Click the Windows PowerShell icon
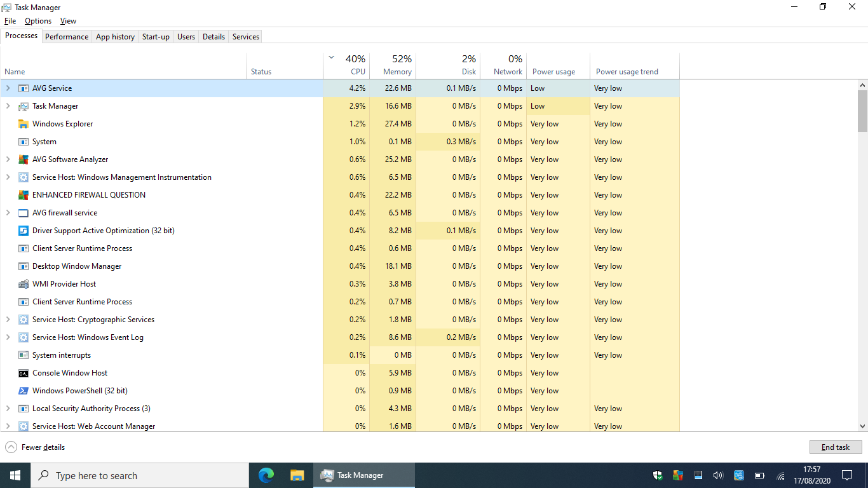The height and width of the screenshot is (488, 868). pyautogui.click(x=24, y=391)
